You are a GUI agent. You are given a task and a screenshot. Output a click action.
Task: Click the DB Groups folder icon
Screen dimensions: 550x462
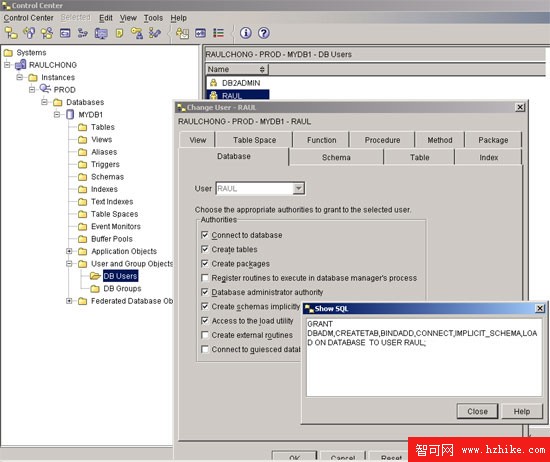click(x=95, y=289)
